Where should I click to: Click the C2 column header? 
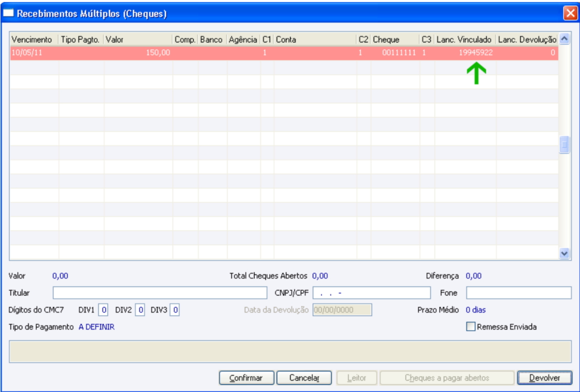364,39
